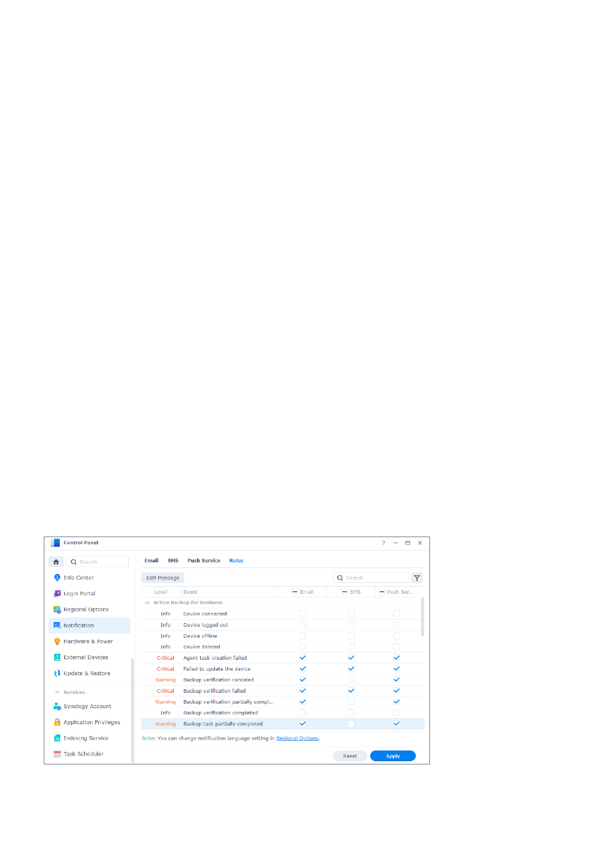Click the Apply button
614x868 pixels.
392,756
